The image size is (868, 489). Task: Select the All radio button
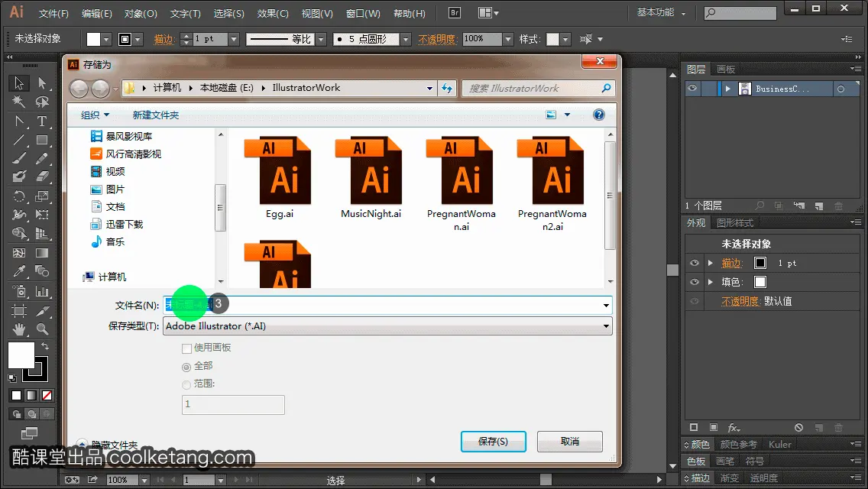[x=186, y=367]
